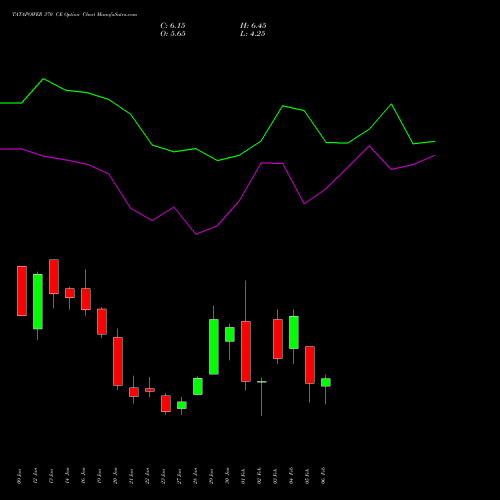Screen dimensions: 500x500
Task: Click the 05 Feb date label
Action: (x=308, y=476)
